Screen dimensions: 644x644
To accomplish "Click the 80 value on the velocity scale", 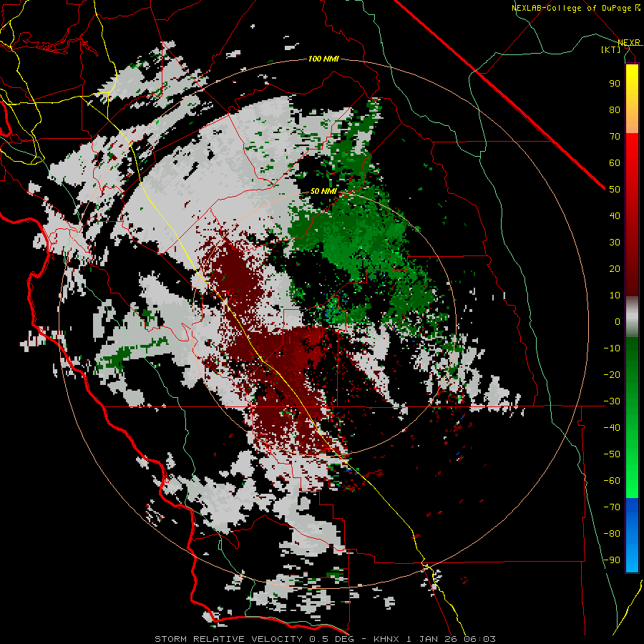I will (x=615, y=109).
